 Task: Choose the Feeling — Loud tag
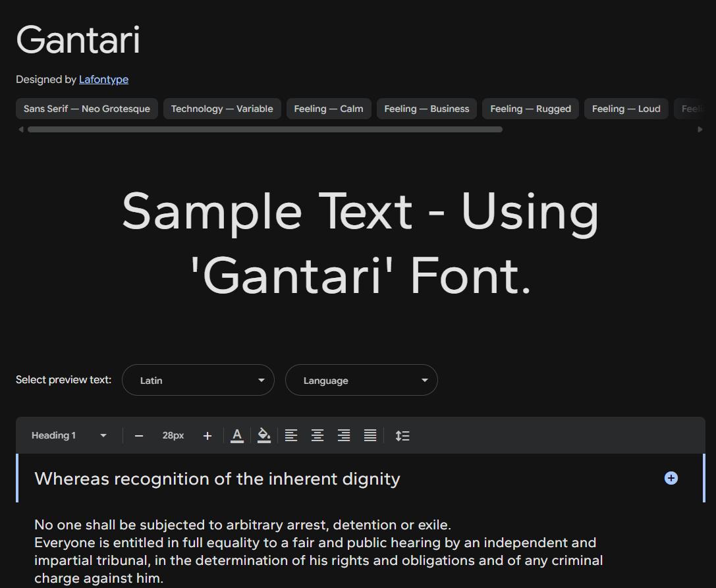click(626, 109)
